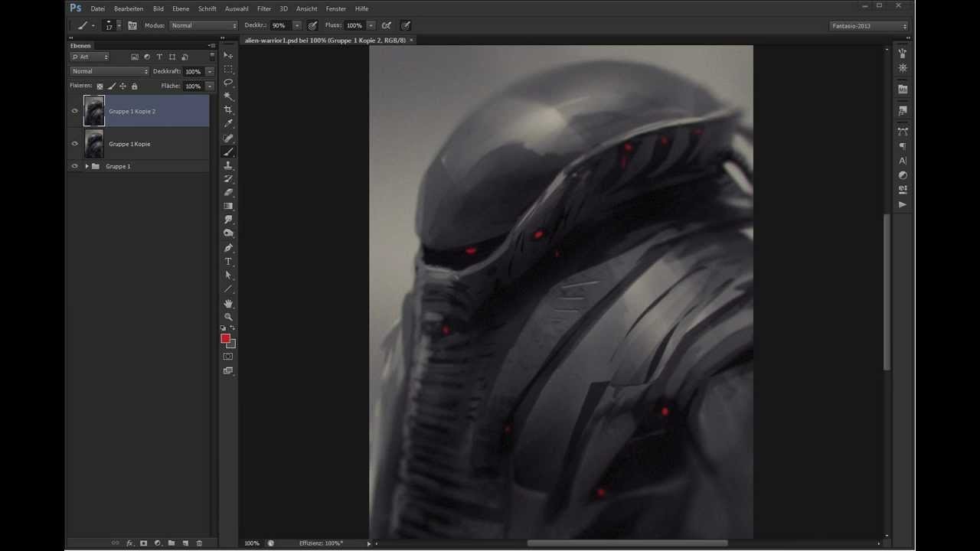This screenshot has width=980, height=551.
Task: Enable airbrush mode
Action: [387, 25]
